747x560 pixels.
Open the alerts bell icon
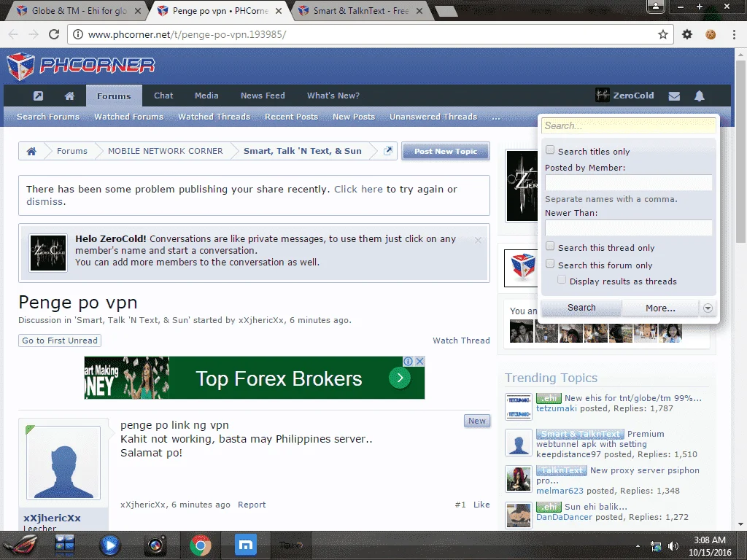(x=700, y=96)
